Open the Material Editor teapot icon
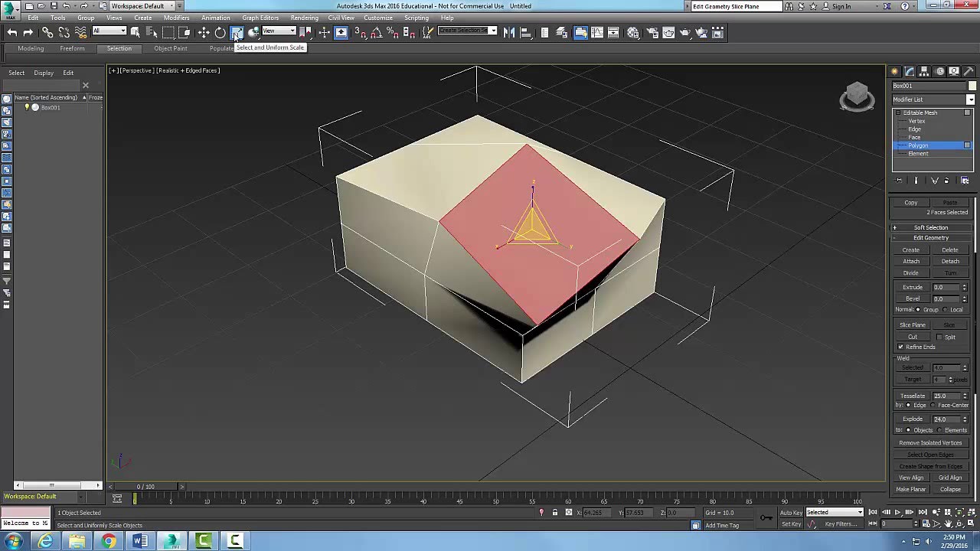Image resolution: width=980 pixels, height=551 pixels. pos(633,32)
